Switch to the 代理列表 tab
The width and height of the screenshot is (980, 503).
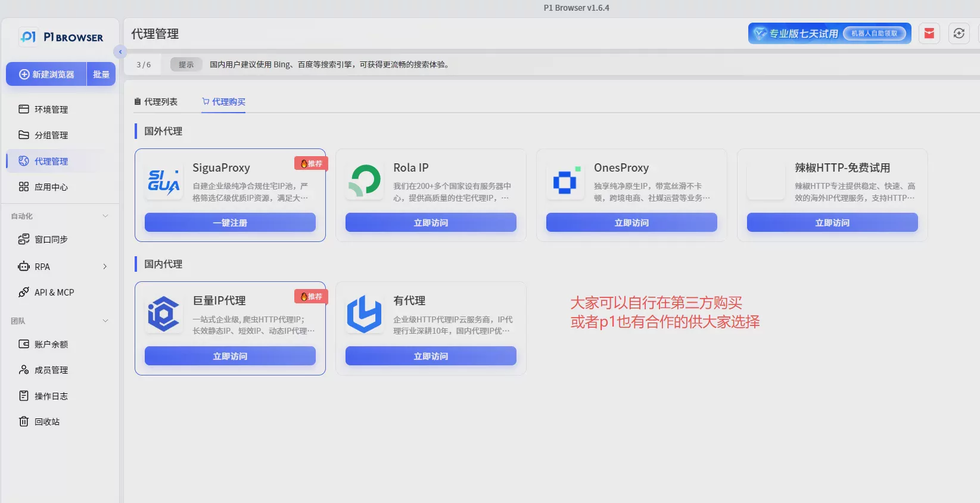155,102
